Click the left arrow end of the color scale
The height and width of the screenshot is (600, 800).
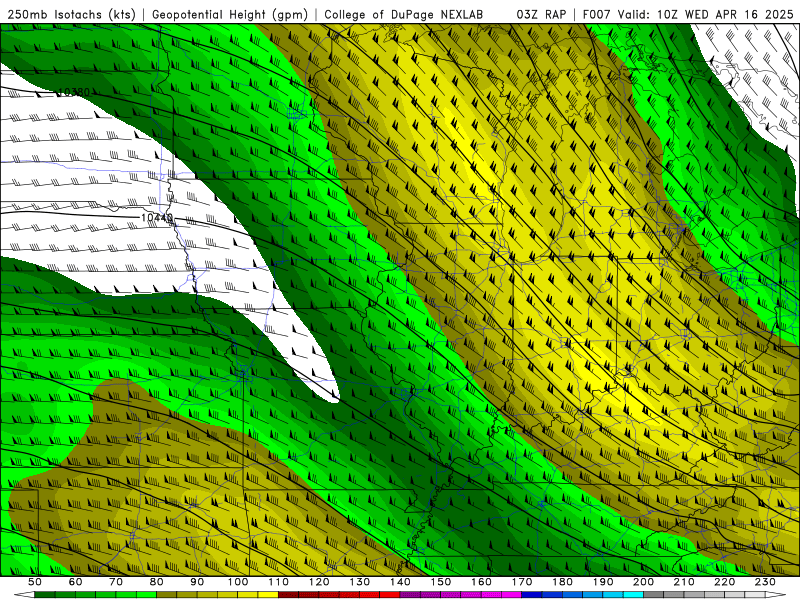coord(24,594)
